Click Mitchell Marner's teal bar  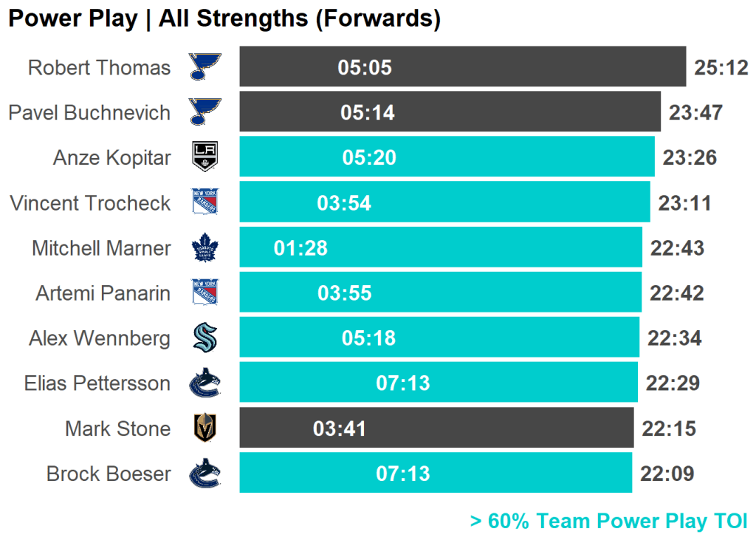click(480, 248)
